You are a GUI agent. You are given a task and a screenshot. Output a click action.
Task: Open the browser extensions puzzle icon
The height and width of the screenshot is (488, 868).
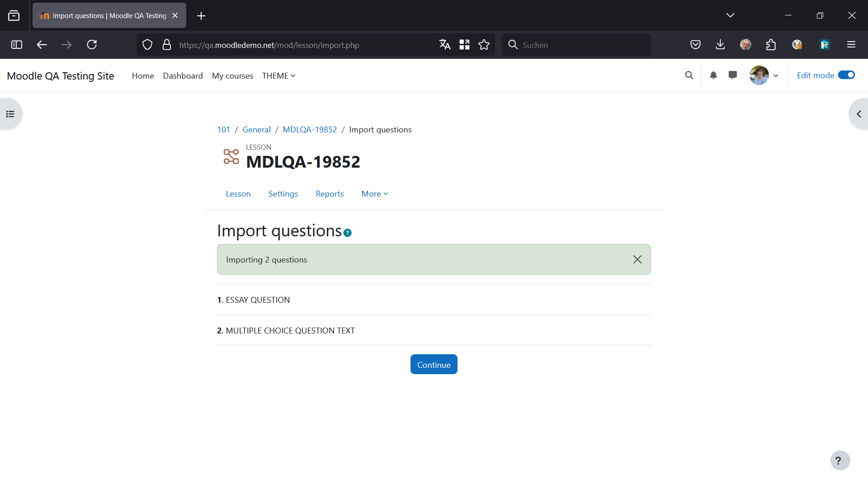click(x=771, y=45)
